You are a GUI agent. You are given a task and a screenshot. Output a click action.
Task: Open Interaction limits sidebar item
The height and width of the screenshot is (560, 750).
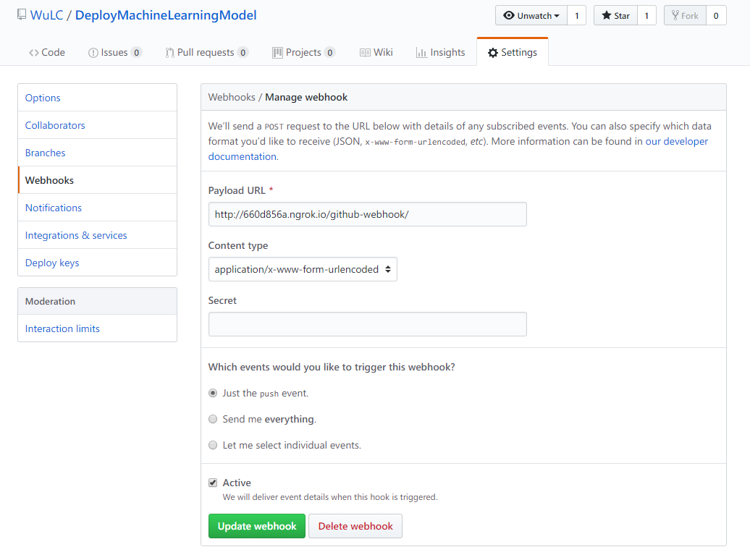[97, 328]
